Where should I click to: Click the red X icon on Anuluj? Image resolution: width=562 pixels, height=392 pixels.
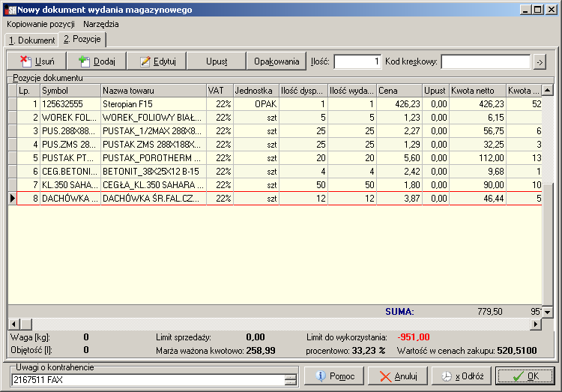(x=385, y=376)
